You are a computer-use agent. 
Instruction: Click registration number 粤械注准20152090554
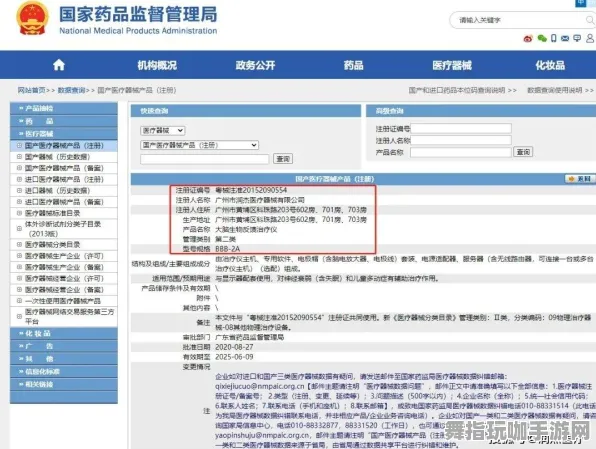click(x=251, y=190)
